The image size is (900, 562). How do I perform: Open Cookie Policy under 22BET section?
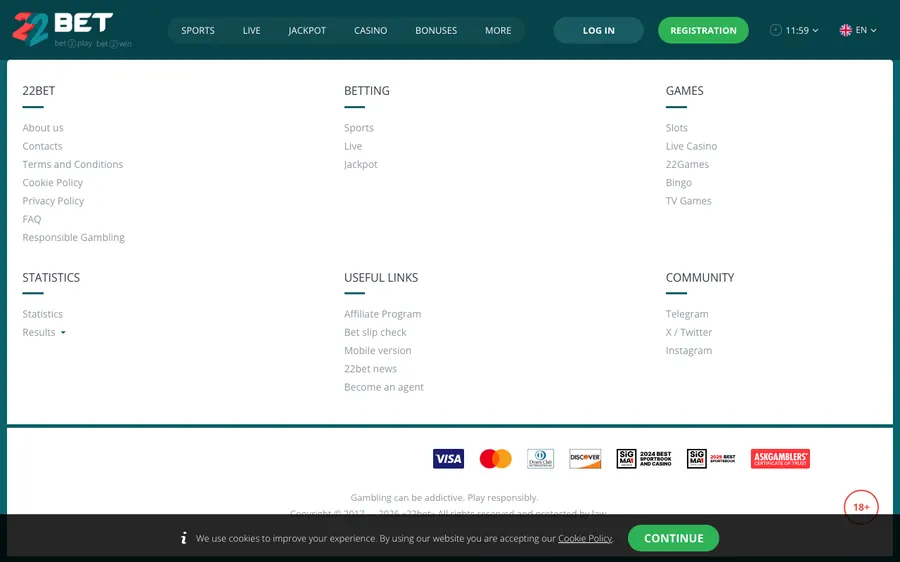pyautogui.click(x=53, y=183)
